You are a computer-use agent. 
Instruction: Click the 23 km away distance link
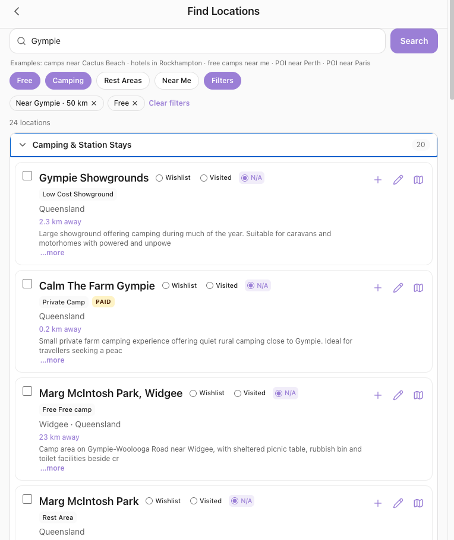coord(59,437)
